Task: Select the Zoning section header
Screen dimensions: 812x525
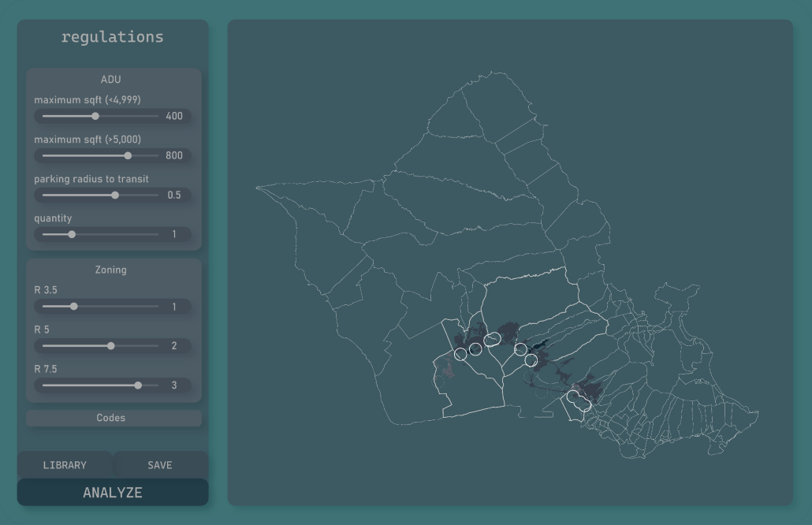Action: tap(111, 269)
